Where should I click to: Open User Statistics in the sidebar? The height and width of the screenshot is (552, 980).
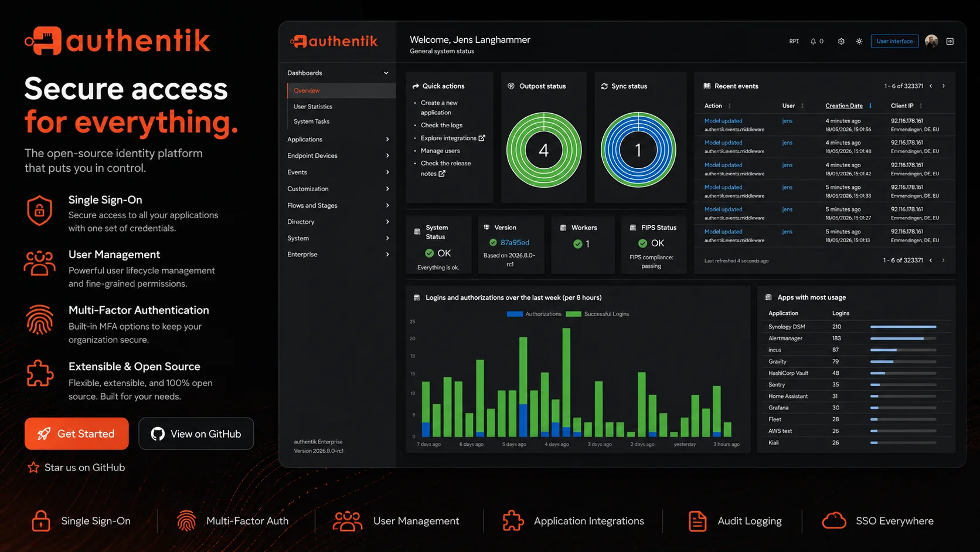(x=313, y=107)
